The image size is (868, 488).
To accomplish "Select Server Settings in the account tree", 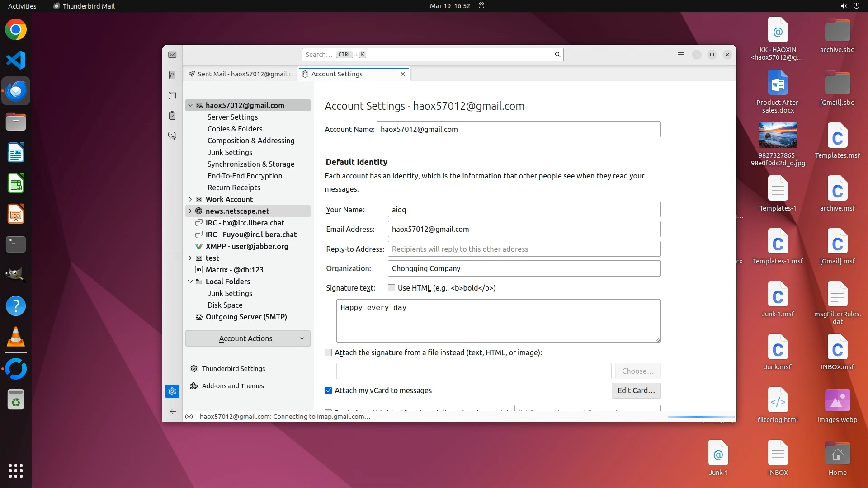I will [x=232, y=117].
